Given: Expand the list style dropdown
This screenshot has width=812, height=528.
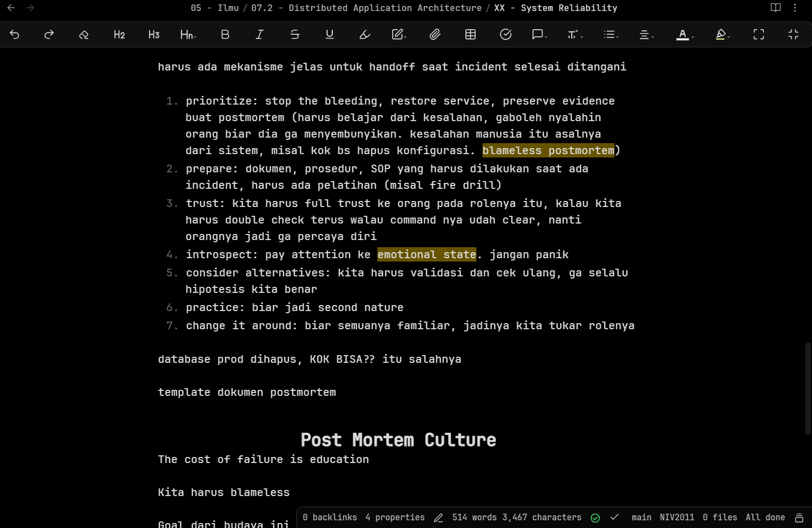Looking at the screenshot, I should pyautogui.click(x=611, y=34).
